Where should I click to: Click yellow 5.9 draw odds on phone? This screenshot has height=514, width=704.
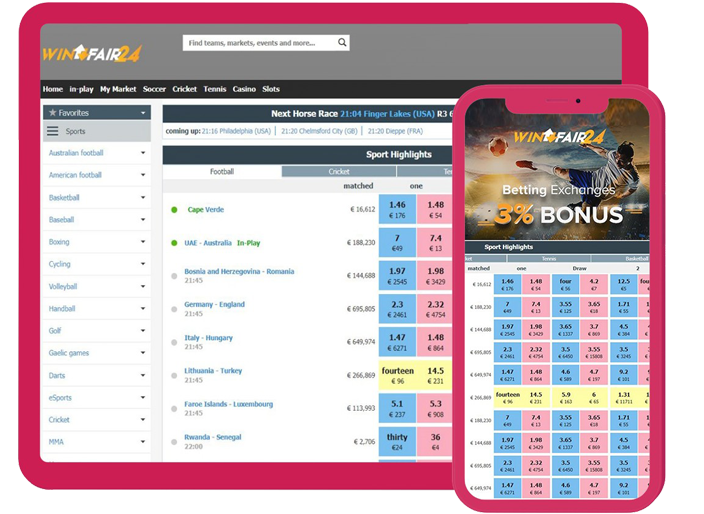(566, 398)
